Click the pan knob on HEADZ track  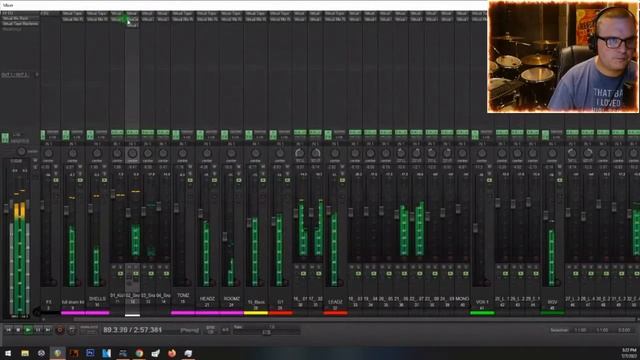click(x=207, y=153)
